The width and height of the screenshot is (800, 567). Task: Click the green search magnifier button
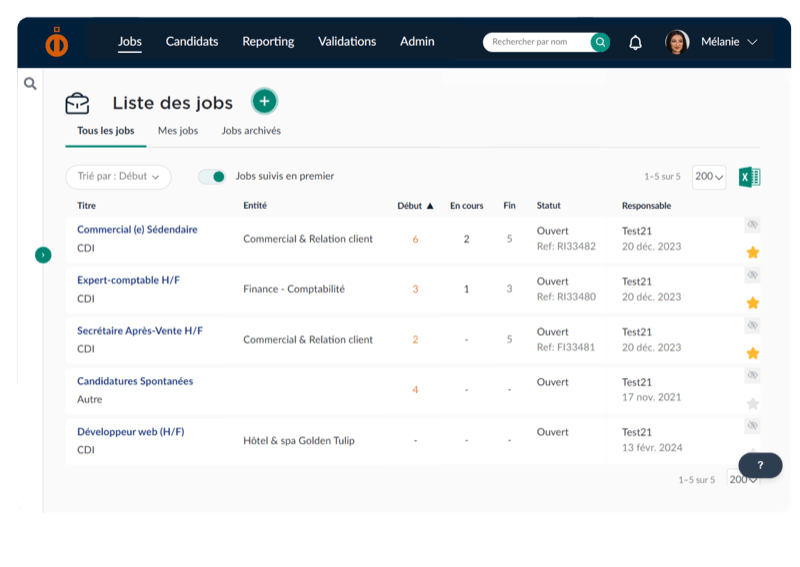click(601, 42)
